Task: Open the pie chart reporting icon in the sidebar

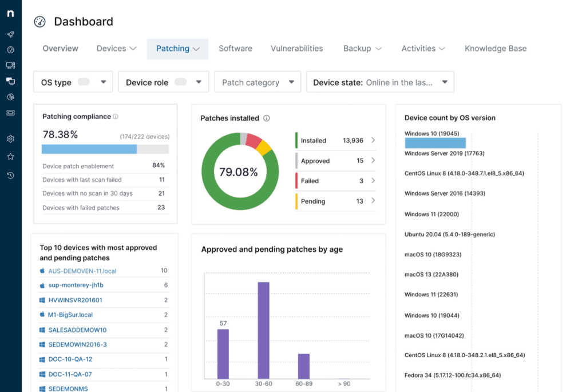Action: point(10,97)
